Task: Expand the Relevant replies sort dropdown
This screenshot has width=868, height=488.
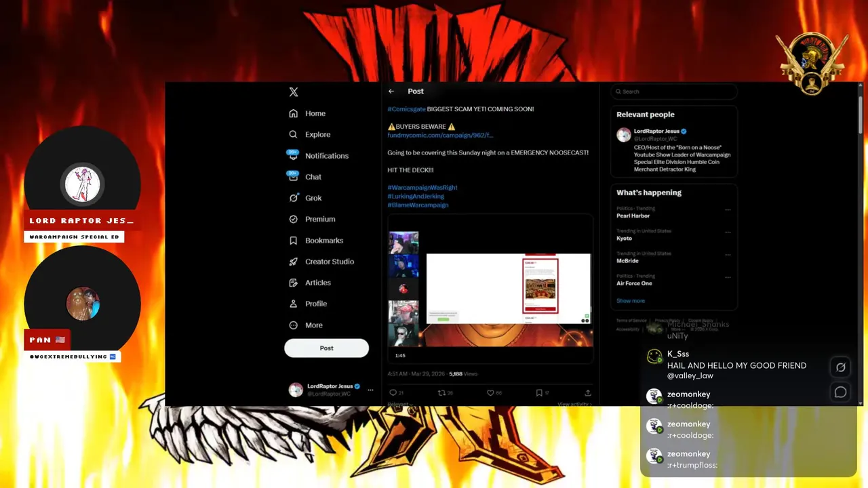Action: point(400,404)
